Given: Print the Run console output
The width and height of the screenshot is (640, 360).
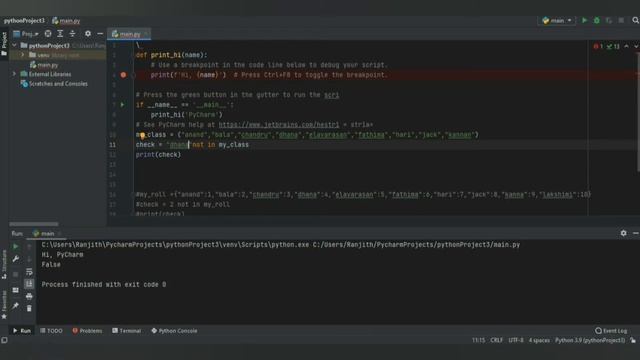Looking at the screenshot, I should pos(29,296).
